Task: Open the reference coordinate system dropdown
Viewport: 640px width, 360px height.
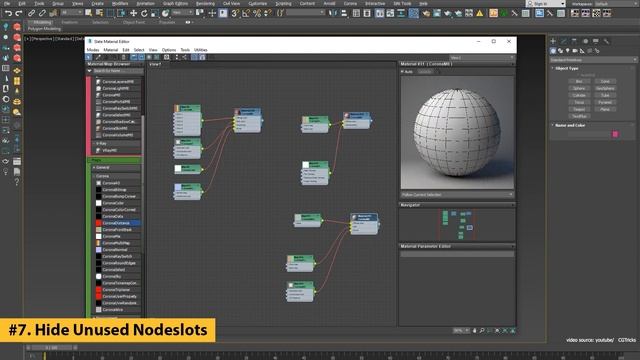Action: point(182,13)
